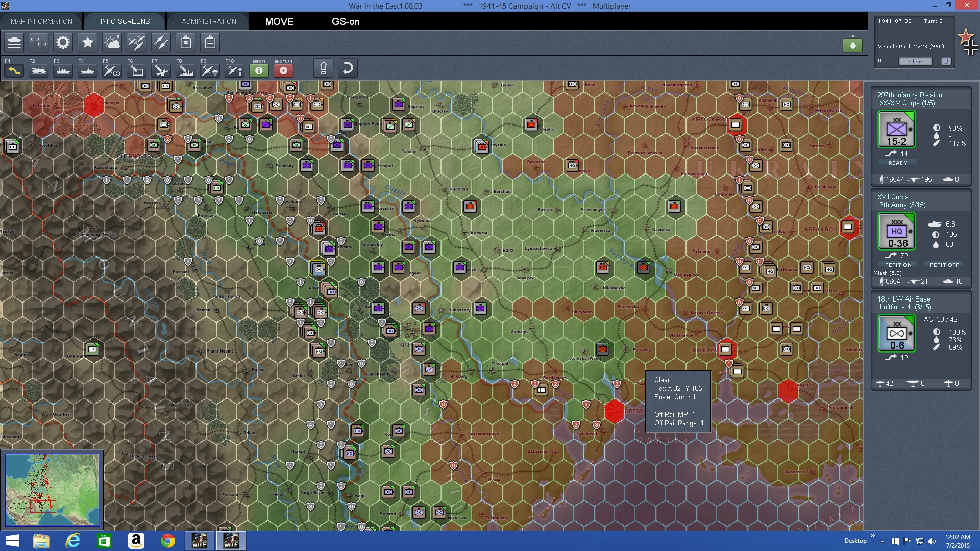Open the MAP INFORMATION tab

pos(41,21)
